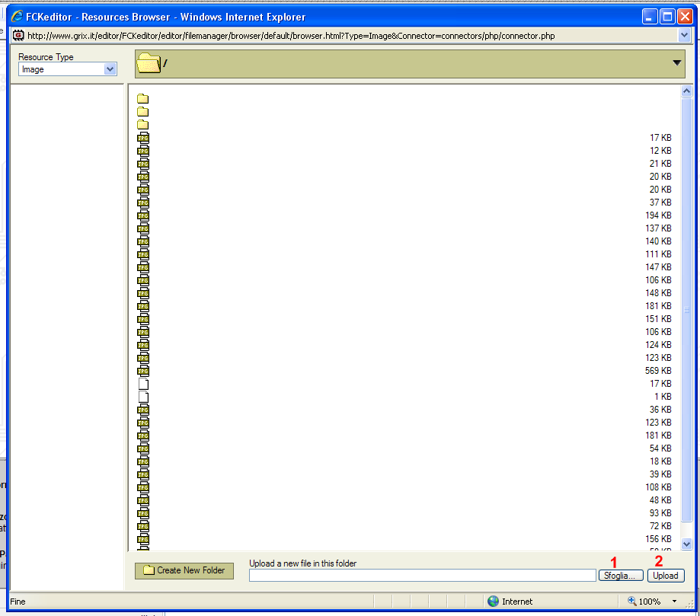Click the '111 KB' size value

tap(658, 254)
